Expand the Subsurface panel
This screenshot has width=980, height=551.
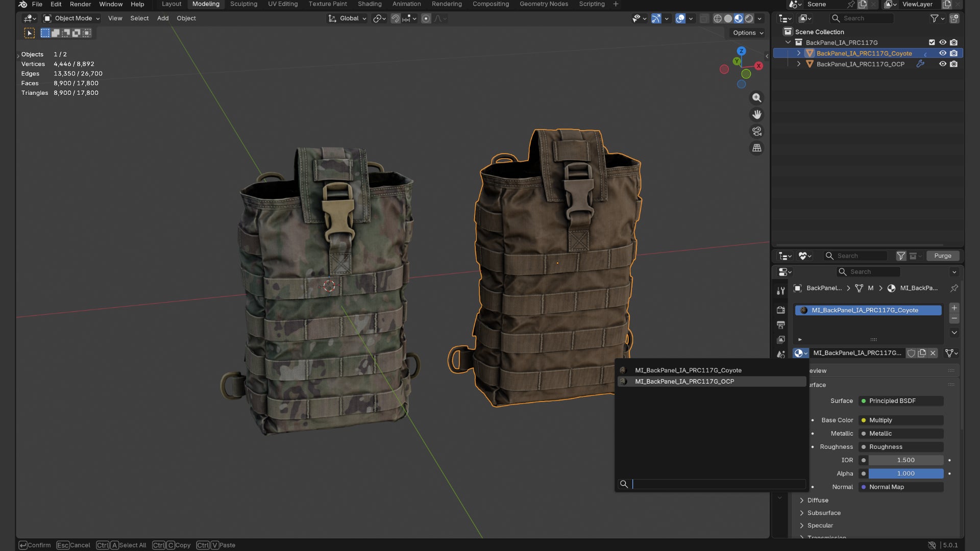(x=823, y=513)
